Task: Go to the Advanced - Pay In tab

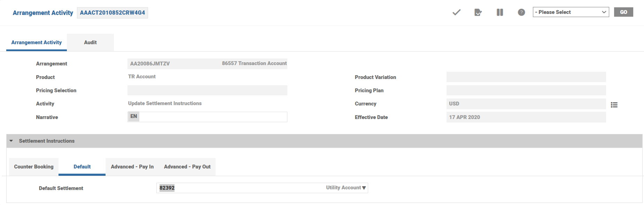Action: click(x=132, y=167)
